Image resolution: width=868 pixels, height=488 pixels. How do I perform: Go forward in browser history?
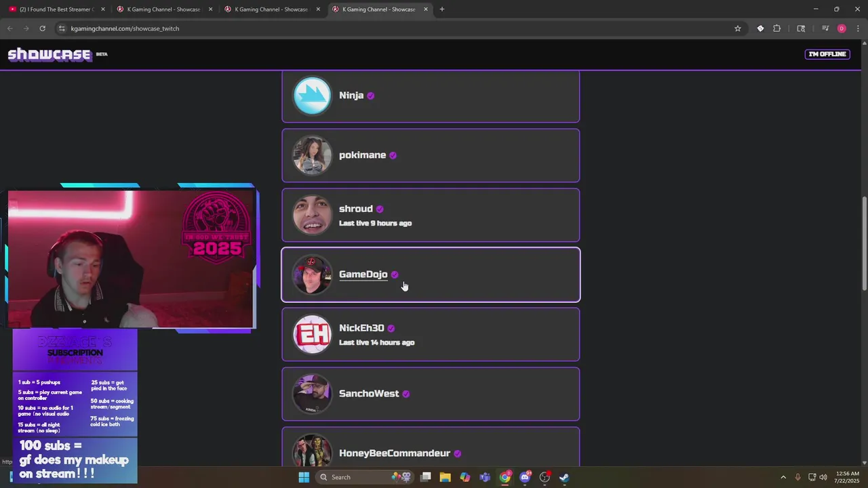click(26, 28)
